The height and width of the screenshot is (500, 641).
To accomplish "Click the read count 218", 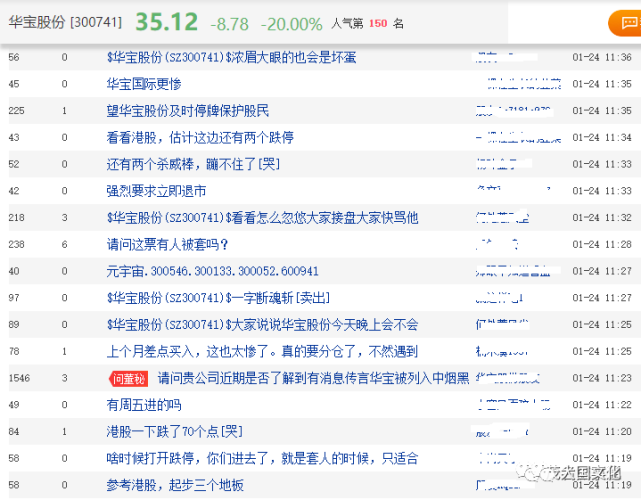I will [x=16, y=218].
